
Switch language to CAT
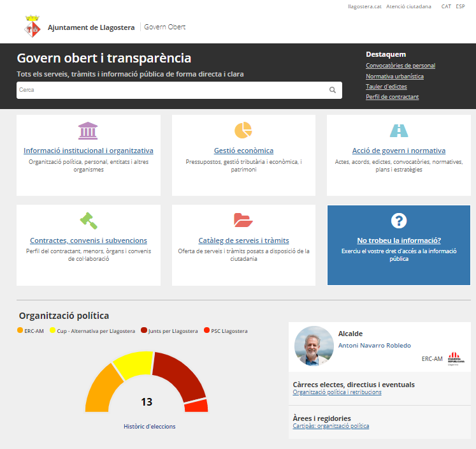[446, 6]
